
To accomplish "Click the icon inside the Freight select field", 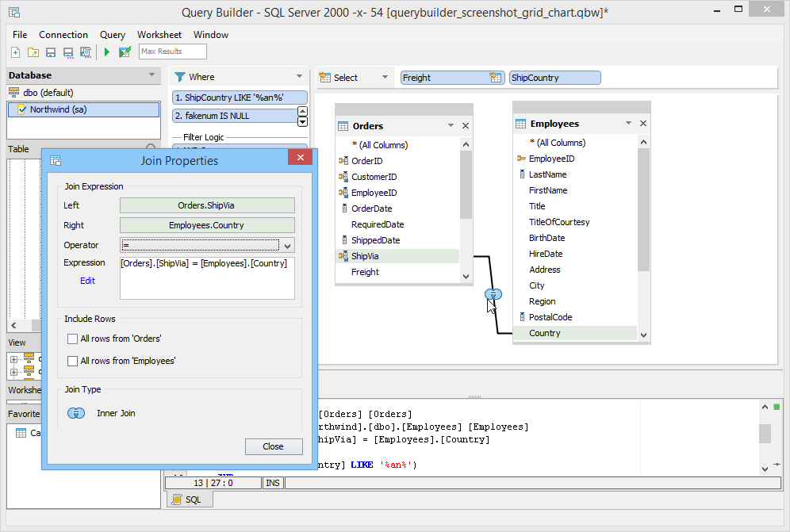I will coord(496,78).
